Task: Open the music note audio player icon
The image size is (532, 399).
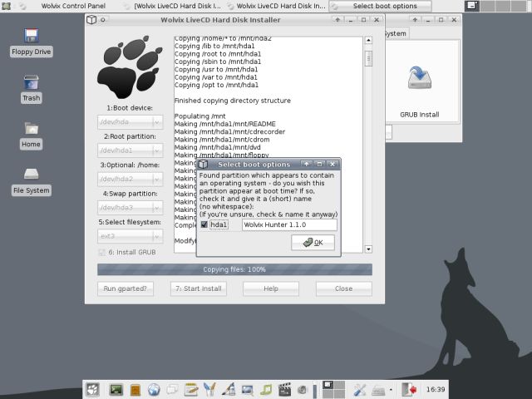Action: pyautogui.click(x=266, y=390)
